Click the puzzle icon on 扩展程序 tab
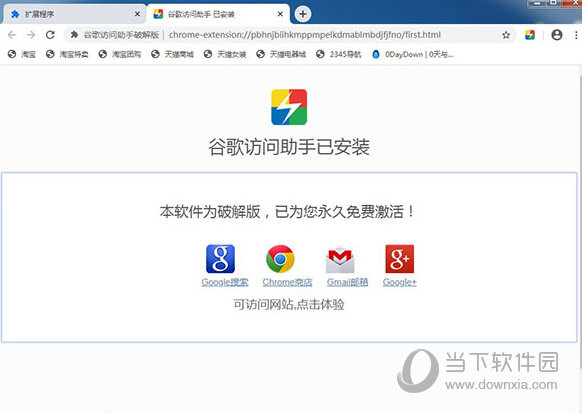Screen dimensions: 582x414 [x=15, y=14]
